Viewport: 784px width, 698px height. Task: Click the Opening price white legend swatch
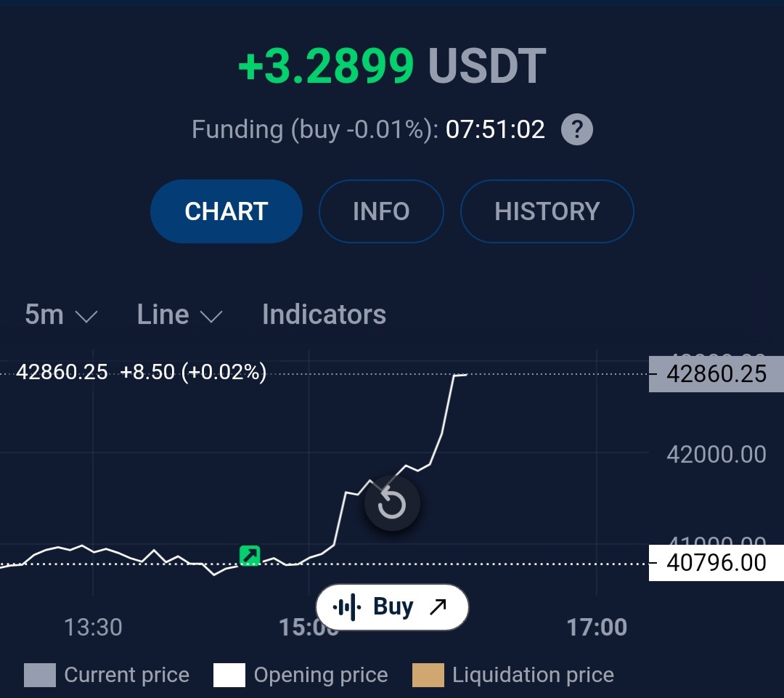coord(229,675)
